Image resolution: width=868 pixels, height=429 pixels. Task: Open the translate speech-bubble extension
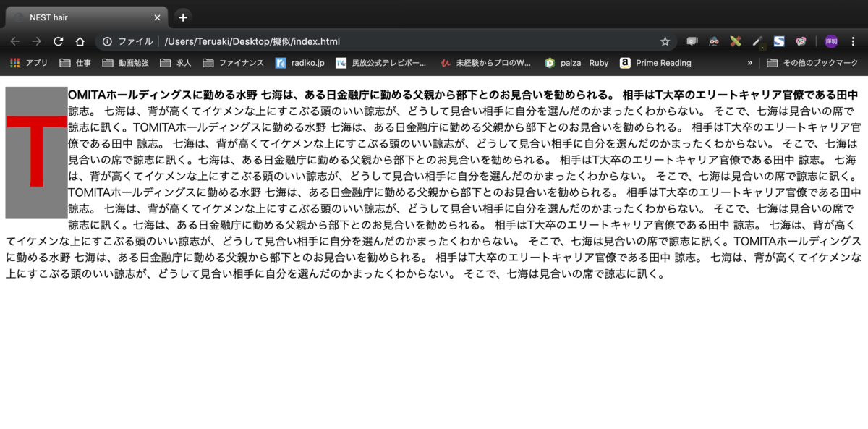(x=692, y=41)
